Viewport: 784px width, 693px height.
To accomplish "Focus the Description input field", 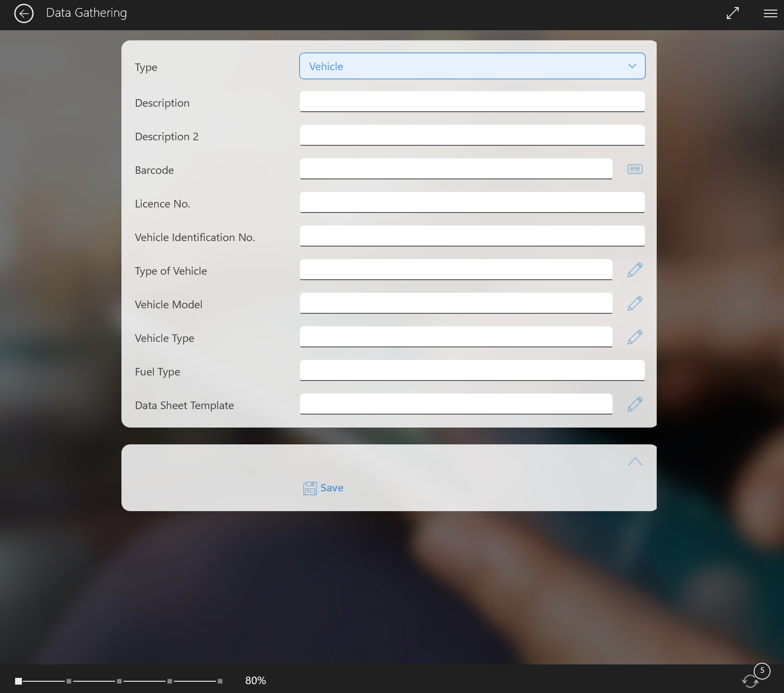I will tap(472, 102).
